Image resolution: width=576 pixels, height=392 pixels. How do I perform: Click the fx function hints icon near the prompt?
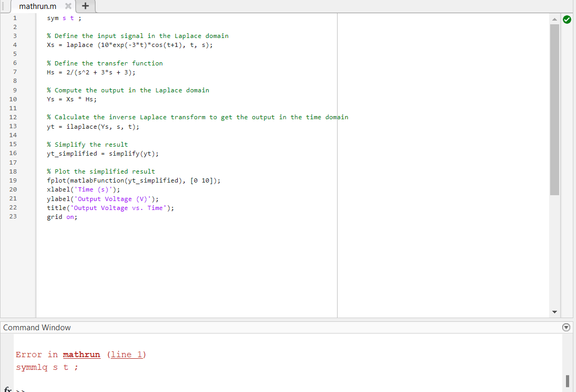point(6,389)
